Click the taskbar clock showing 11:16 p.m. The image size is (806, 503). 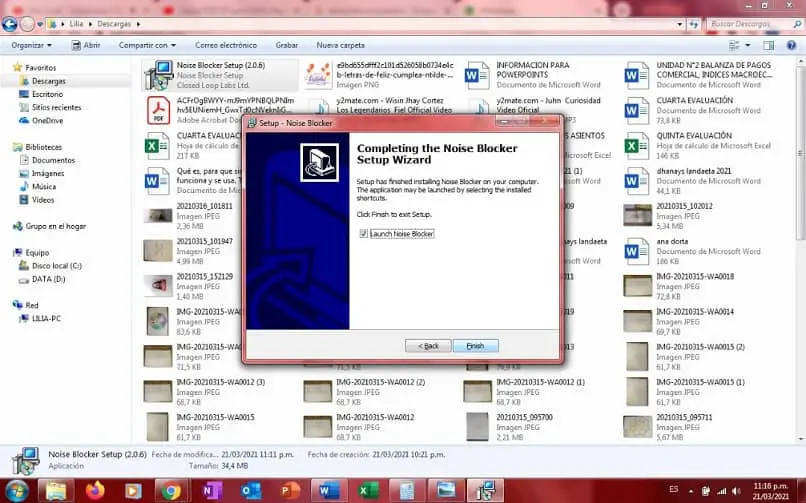[771, 491]
